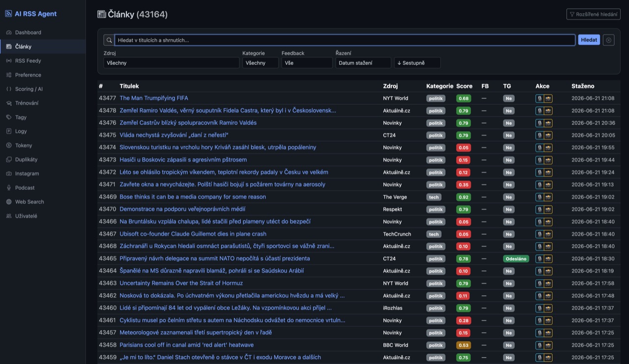This screenshot has height=364, width=629.
Task: Click the magnifier icon beside the search box
Action: [109, 40]
